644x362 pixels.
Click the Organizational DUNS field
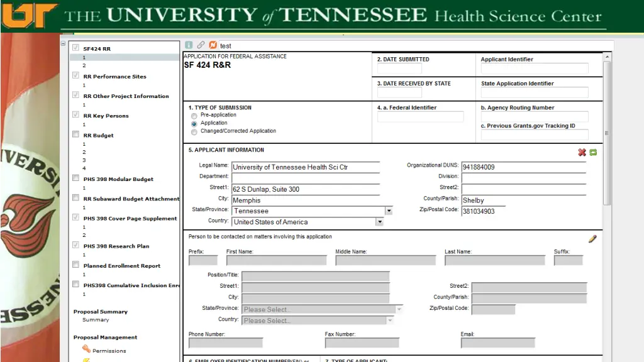pyautogui.click(x=524, y=167)
